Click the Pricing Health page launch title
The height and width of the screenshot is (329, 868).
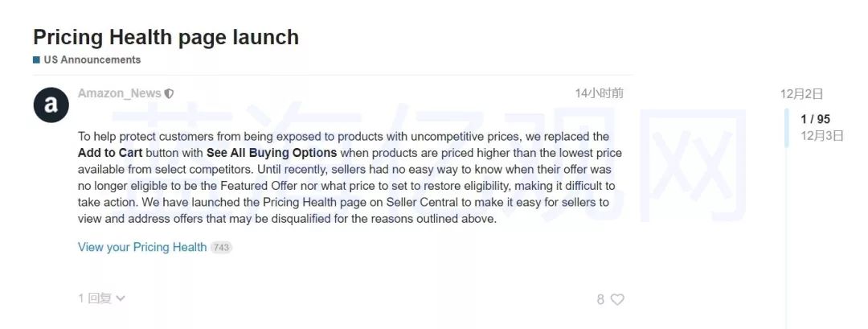pos(166,37)
